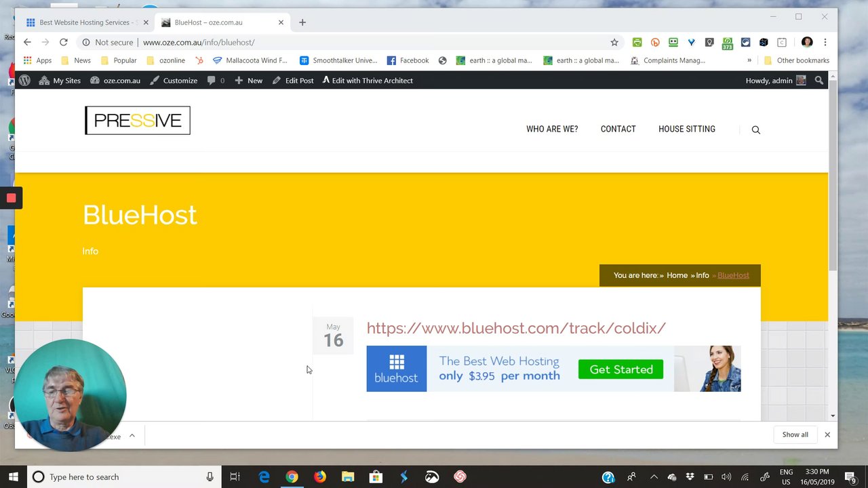Open WordPress toolbar search magnifier
The image size is (868, 488).
tap(819, 80)
